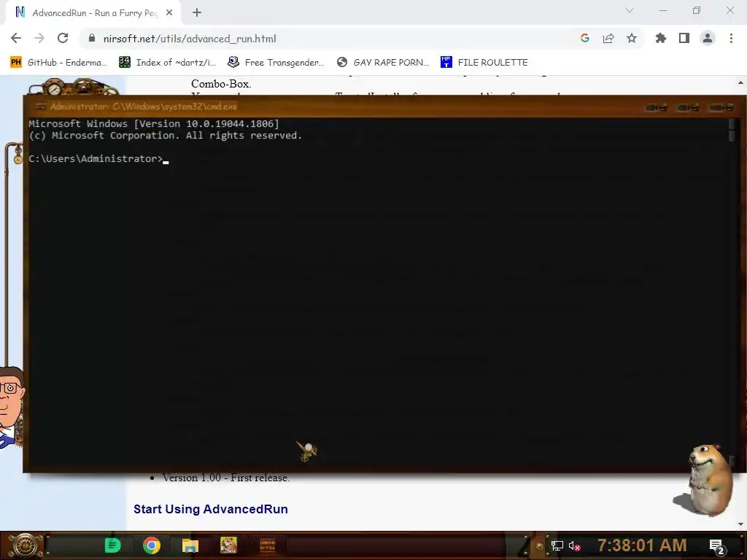747x560 pixels.
Task: Click the page scrollbar down arrow
Action: [741, 524]
